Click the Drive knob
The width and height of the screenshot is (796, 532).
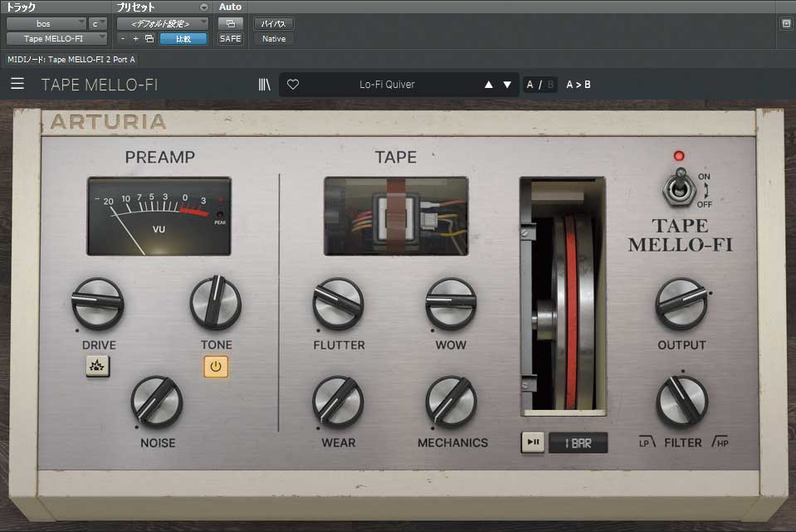click(98, 304)
